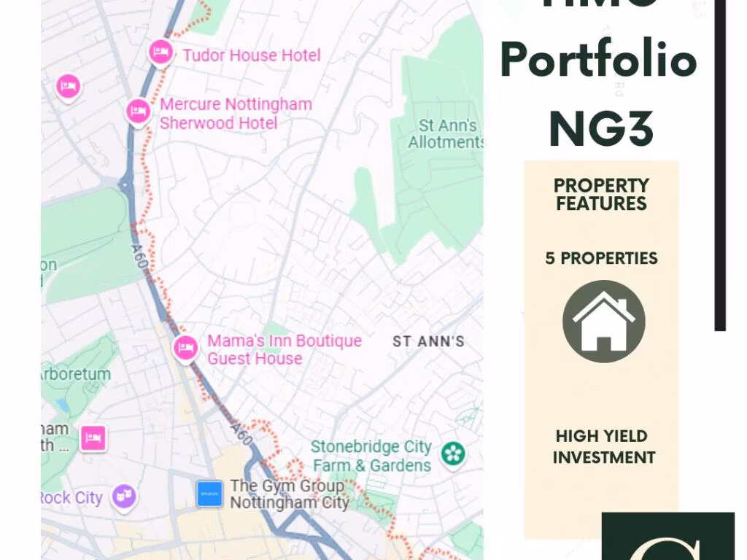Click the Mama's Inn Boutique Guest House label
Screen dimensions: 747x560
tap(285, 349)
